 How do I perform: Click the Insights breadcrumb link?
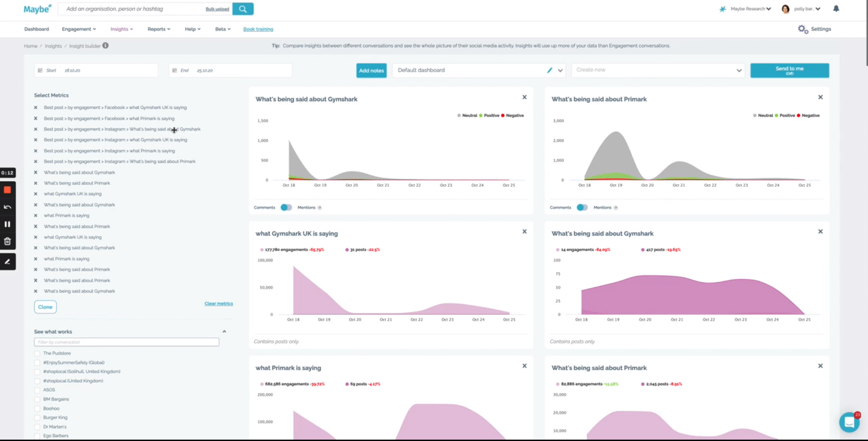(x=53, y=46)
